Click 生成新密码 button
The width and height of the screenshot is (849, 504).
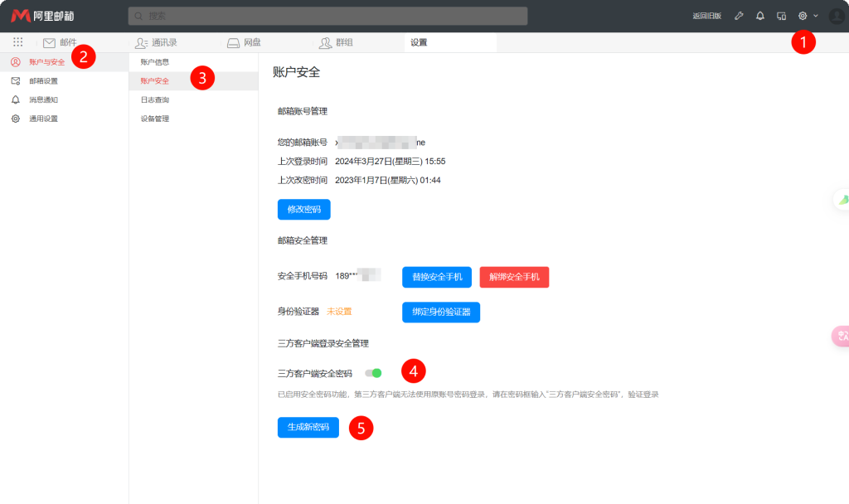point(308,427)
